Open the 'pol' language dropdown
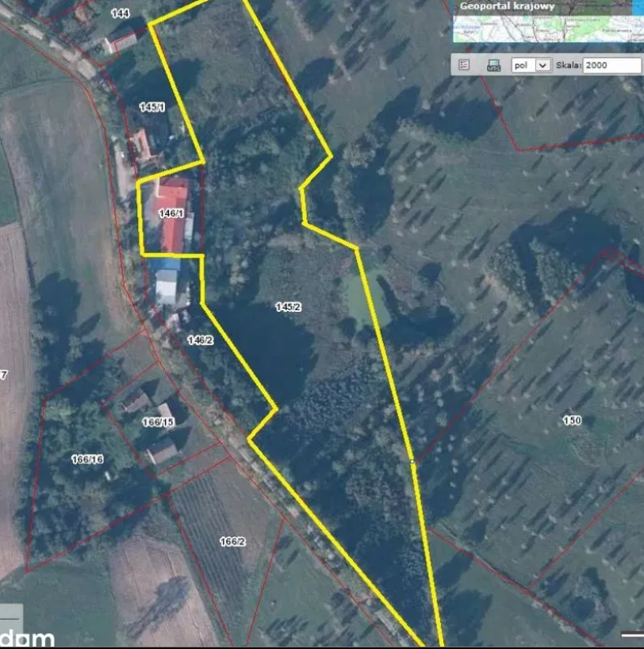 [531, 65]
